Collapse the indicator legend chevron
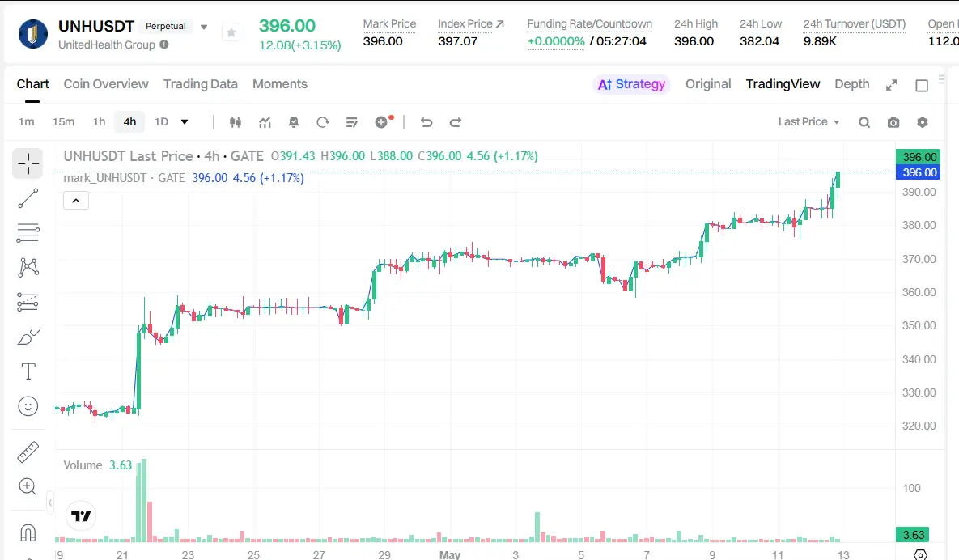The image size is (959, 560). pyautogui.click(x=76, y=200)
